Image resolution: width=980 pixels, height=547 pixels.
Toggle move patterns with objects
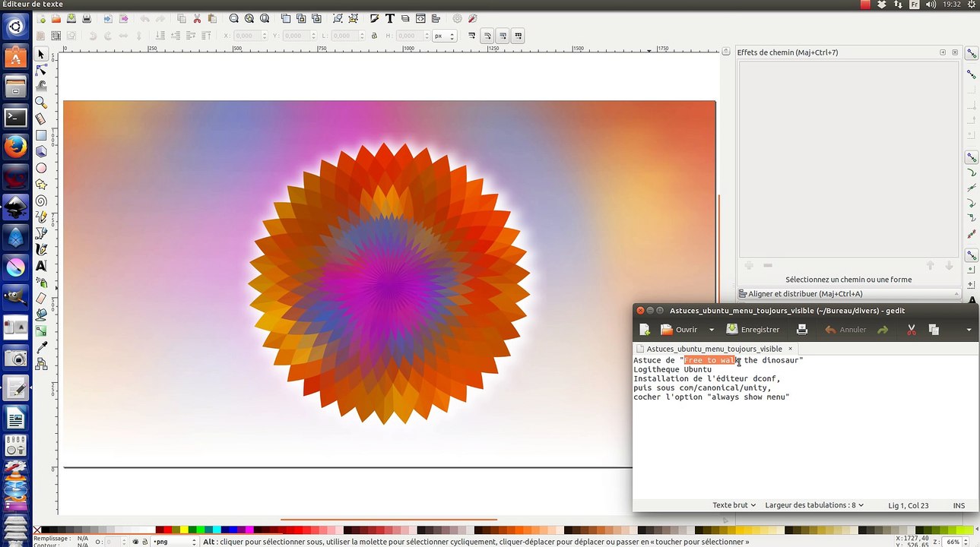point(518,36)
